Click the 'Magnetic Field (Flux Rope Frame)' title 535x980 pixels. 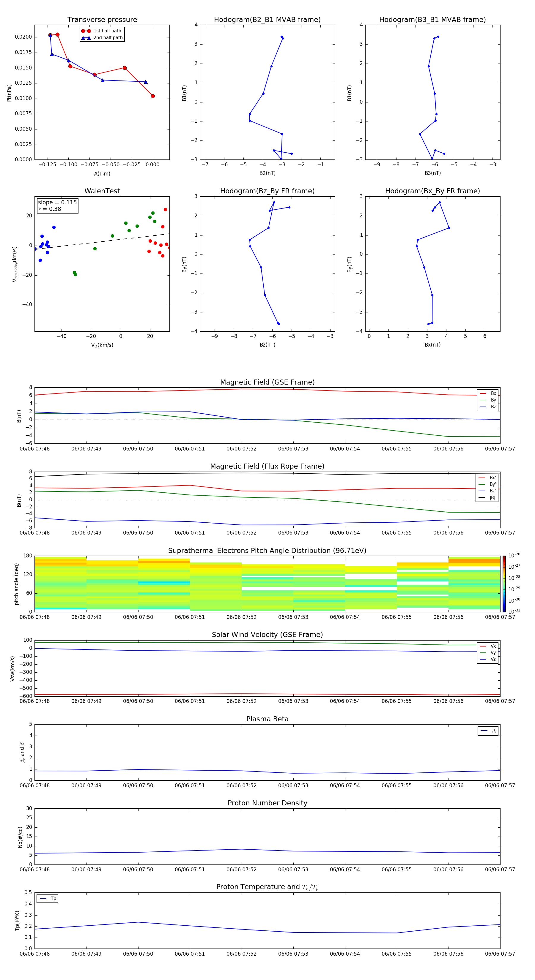pos(267,467)
